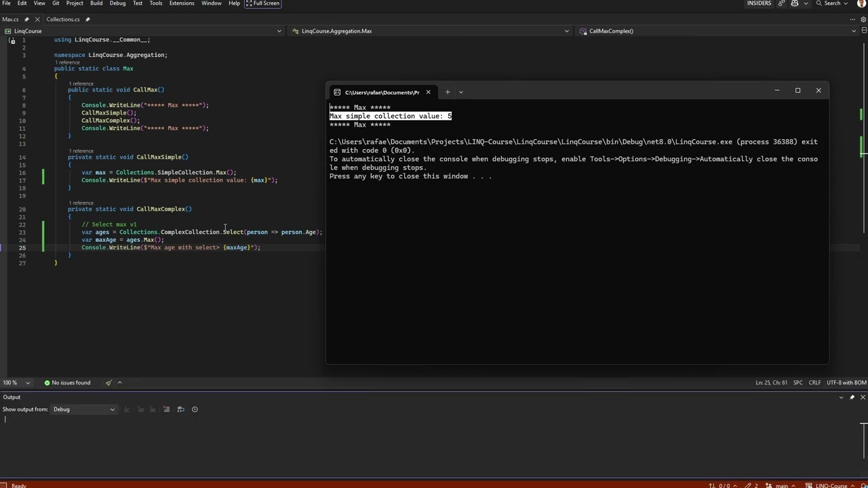
Task: Expand the code cleanup options arrow
Action: click(x=120, y=383)
